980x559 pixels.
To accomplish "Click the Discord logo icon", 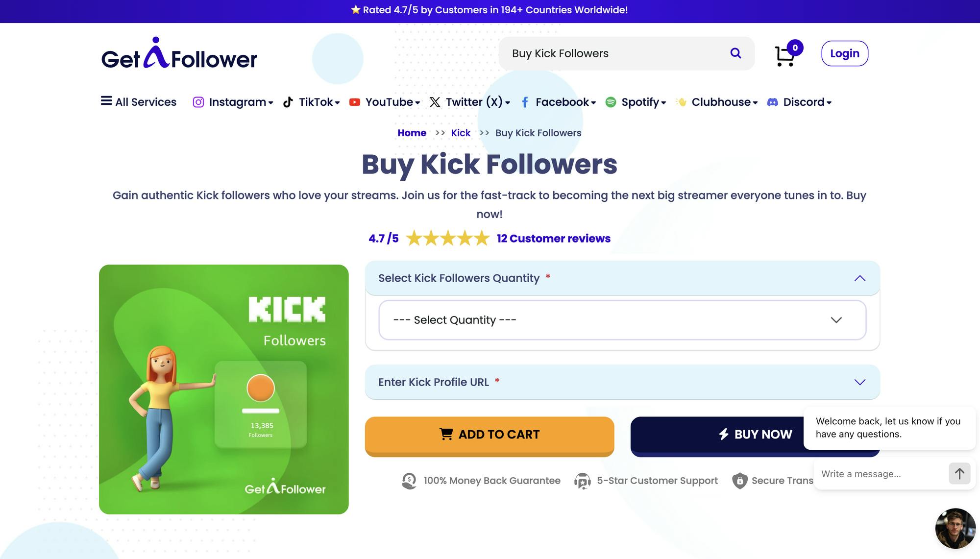I will tap(773, 102).
